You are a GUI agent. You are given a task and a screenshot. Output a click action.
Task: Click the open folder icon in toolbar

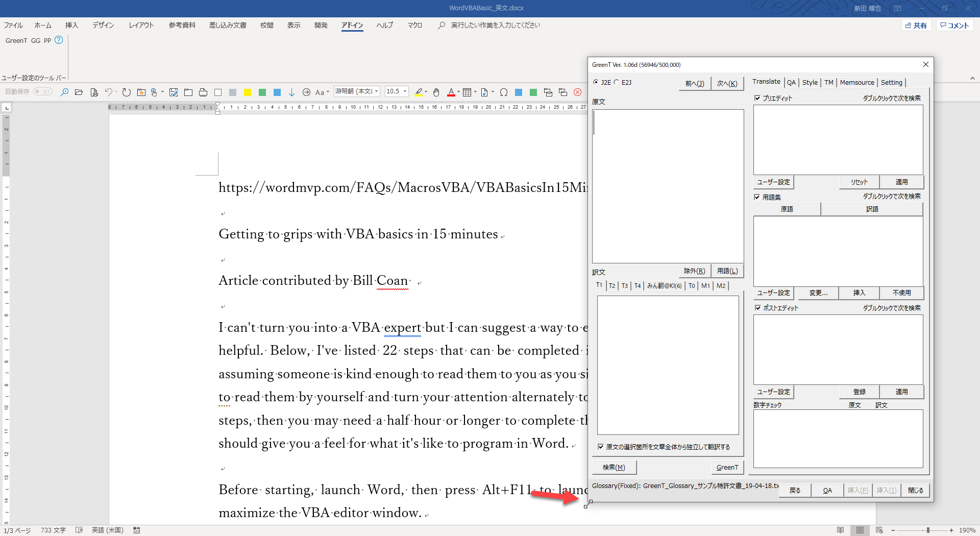[x=79, y=92]
